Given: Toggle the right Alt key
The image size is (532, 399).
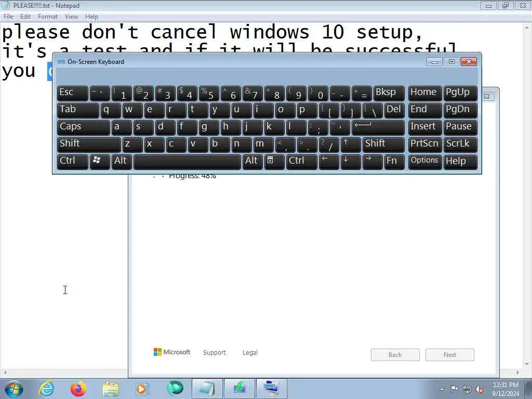Looking at the screenshot, I should coord(253,161).
